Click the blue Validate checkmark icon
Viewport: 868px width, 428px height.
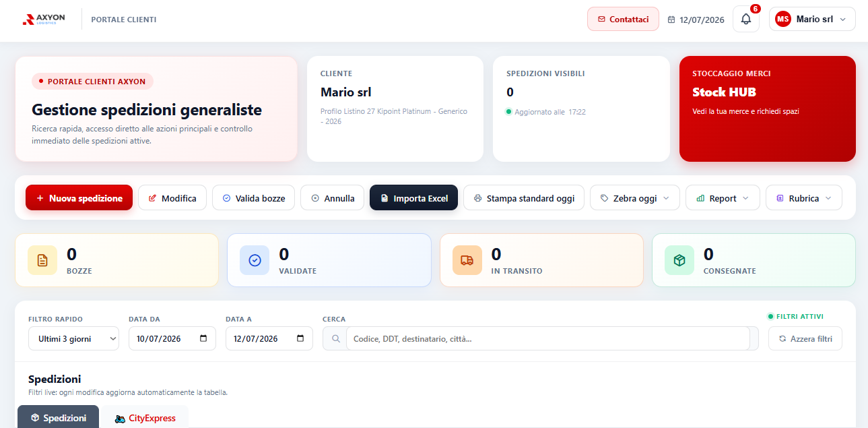[255, 260]
